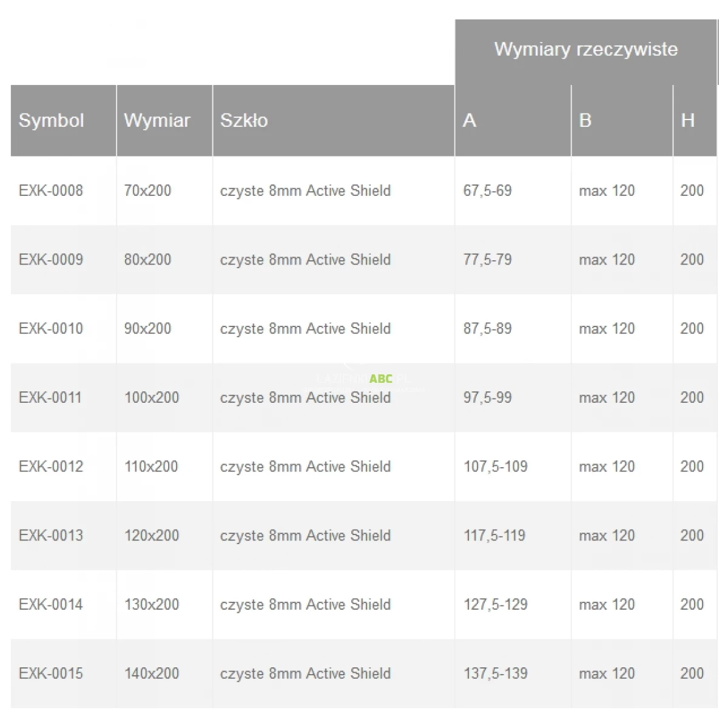Select the EXK-0009 symbol cell
Screen dimensions: 728x728
pos(51,260)
